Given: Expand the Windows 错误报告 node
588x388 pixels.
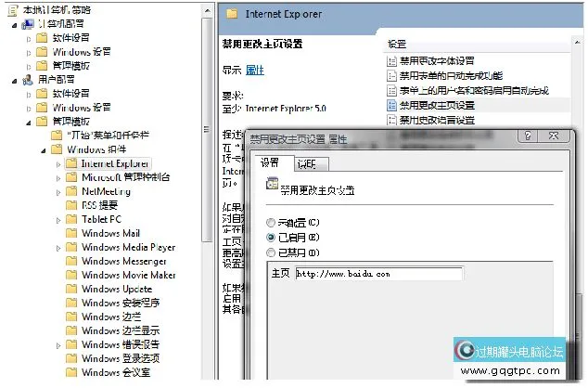Looking at the screenshot, I should coord(58,345).
